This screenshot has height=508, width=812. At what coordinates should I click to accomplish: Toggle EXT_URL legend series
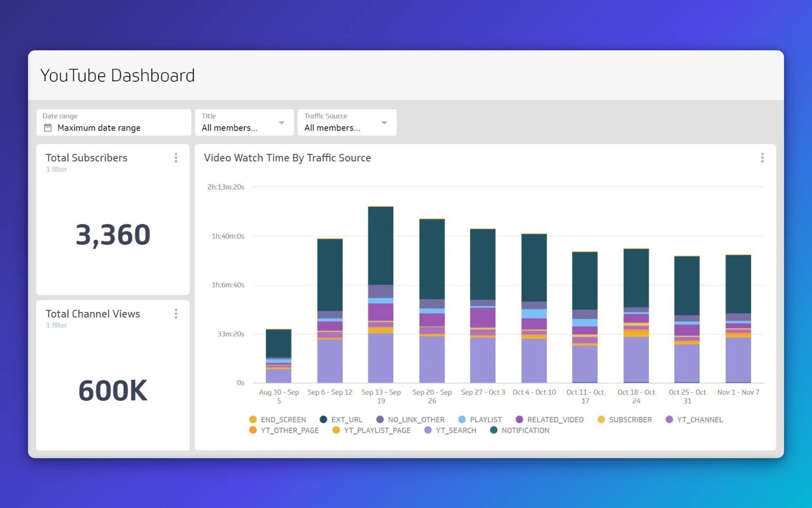tap(341, 420)
